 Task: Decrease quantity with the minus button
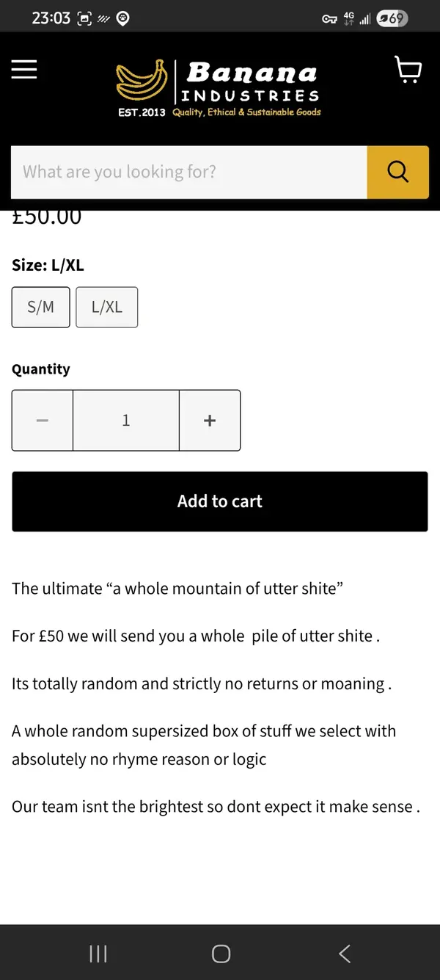[43, 420]
